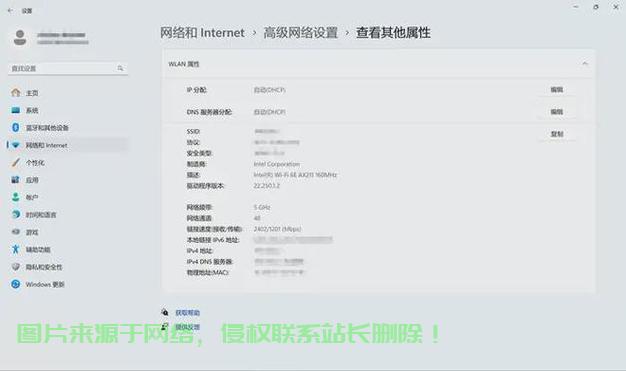Copy WLAN properties with 复制 button
Viewport: 626px width, 371px height.
pos(557,134)
